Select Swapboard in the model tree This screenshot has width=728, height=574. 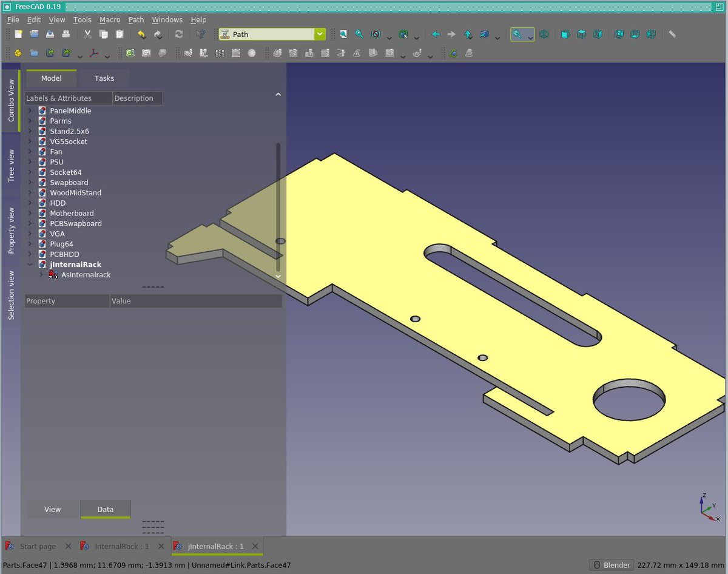(69, 183)
